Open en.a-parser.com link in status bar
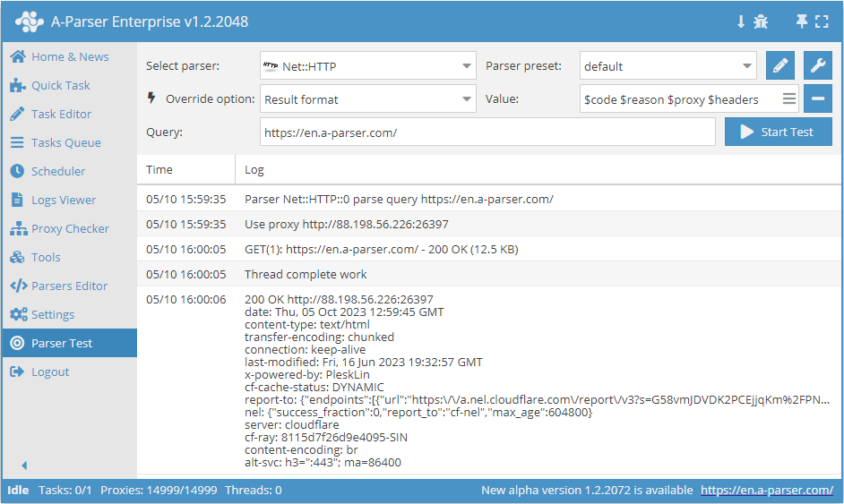 click(x=766, y=490)
